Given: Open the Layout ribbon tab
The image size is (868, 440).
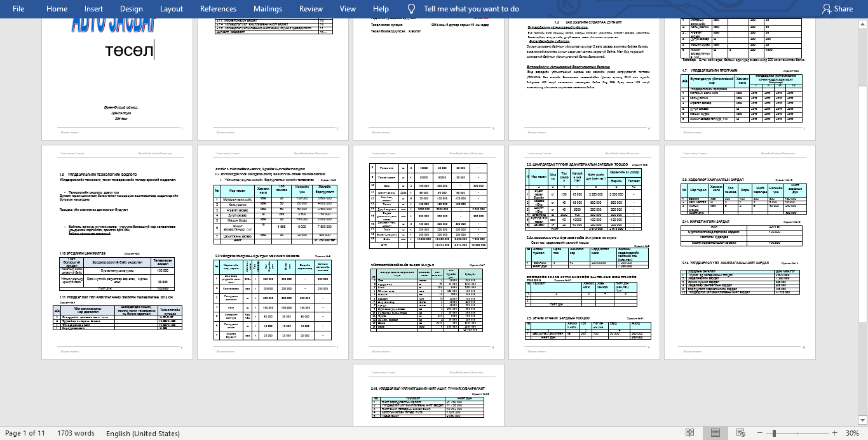Looking at the screenshot, I should [172, 9].
